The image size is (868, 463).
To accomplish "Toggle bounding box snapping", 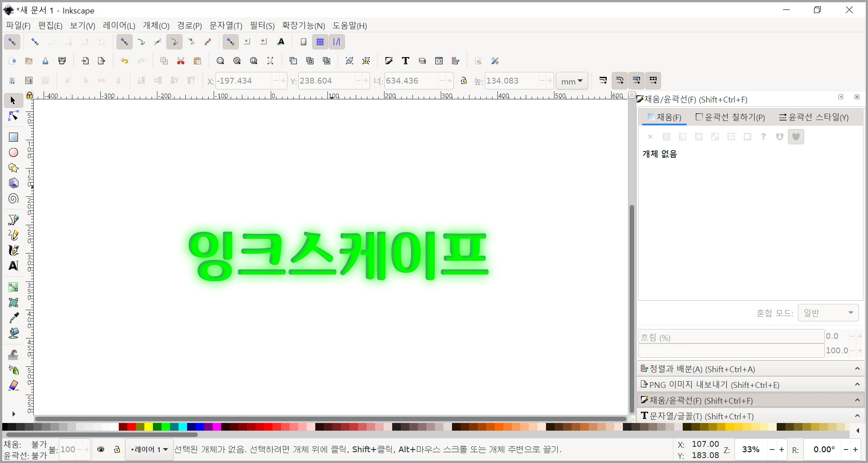I will [x=35, y=42].
